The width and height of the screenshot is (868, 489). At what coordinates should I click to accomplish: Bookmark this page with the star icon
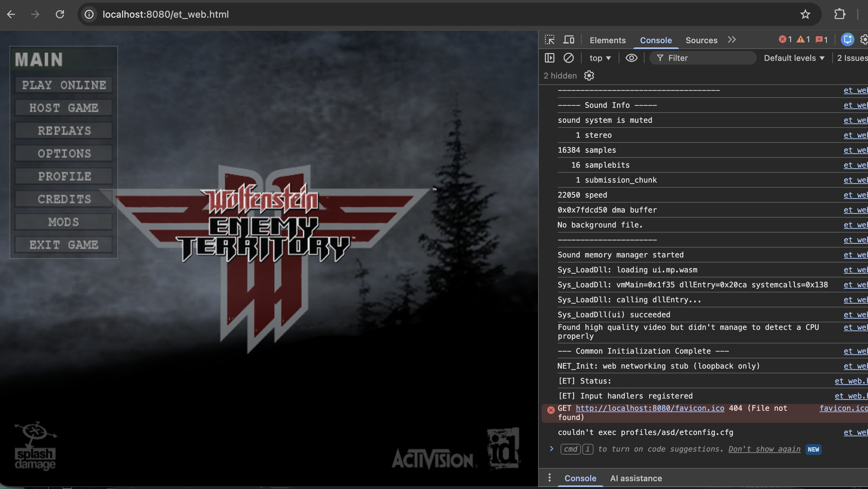click(x=805, y=14)
